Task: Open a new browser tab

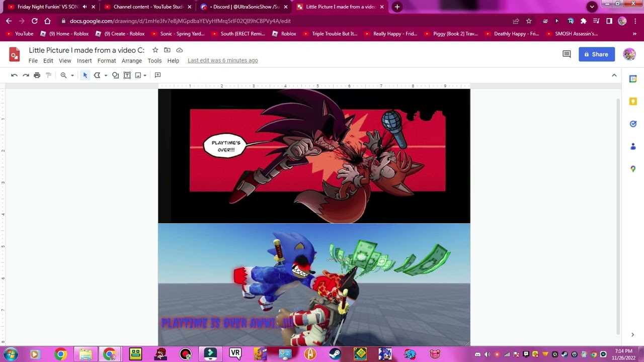Action: pyautogui.click(x=397, y=7)
